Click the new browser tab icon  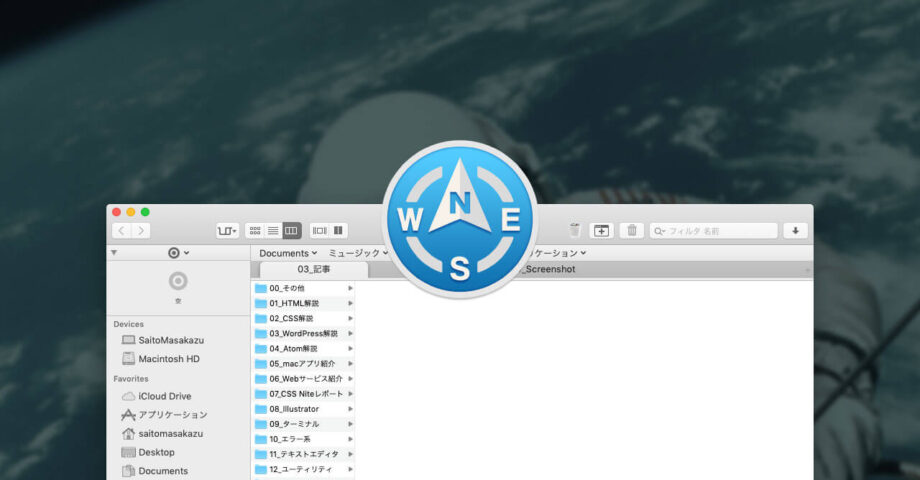point(601,231)
